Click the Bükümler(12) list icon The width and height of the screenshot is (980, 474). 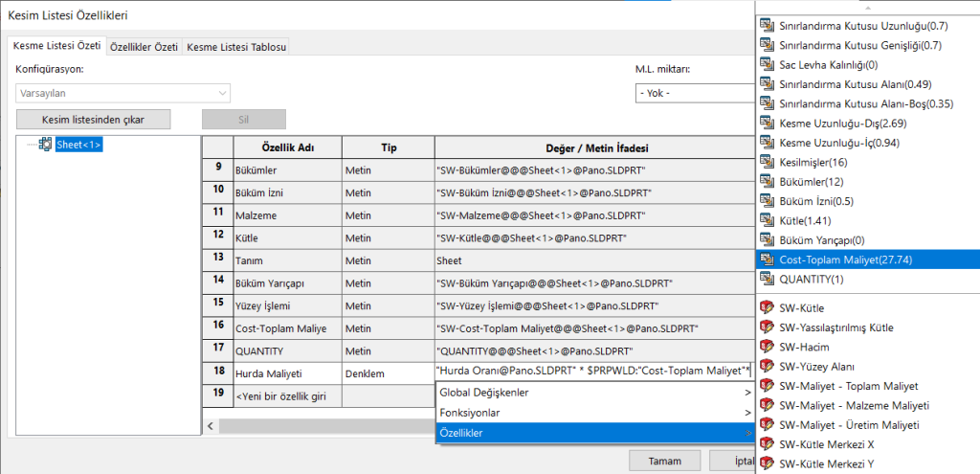[x=766, y=181]
